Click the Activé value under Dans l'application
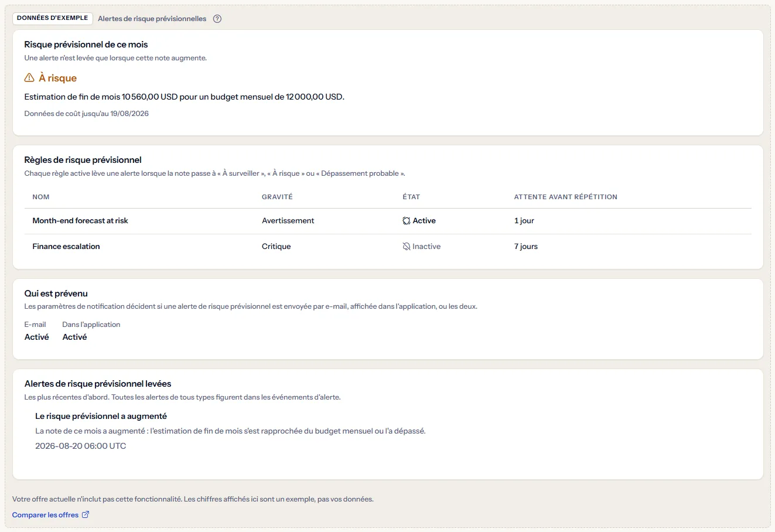The height and width of the screenshot is (532, 775). coord(75,337)
